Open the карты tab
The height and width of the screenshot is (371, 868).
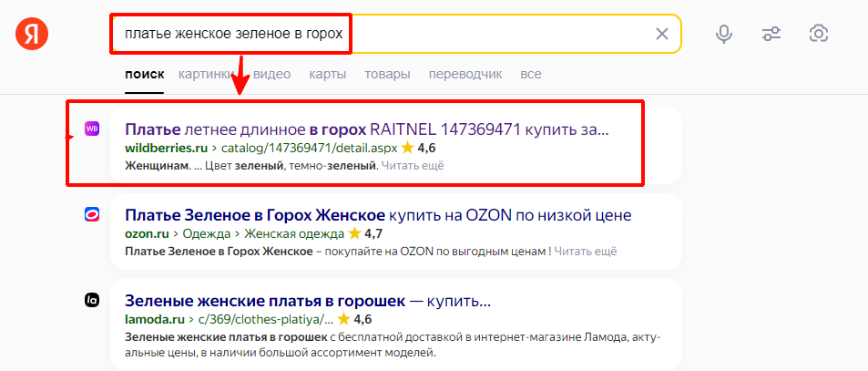pos(328,74)
